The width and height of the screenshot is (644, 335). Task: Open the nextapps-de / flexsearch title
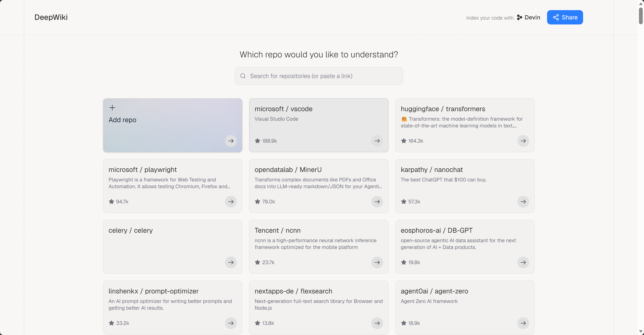(x=293, y=291)
